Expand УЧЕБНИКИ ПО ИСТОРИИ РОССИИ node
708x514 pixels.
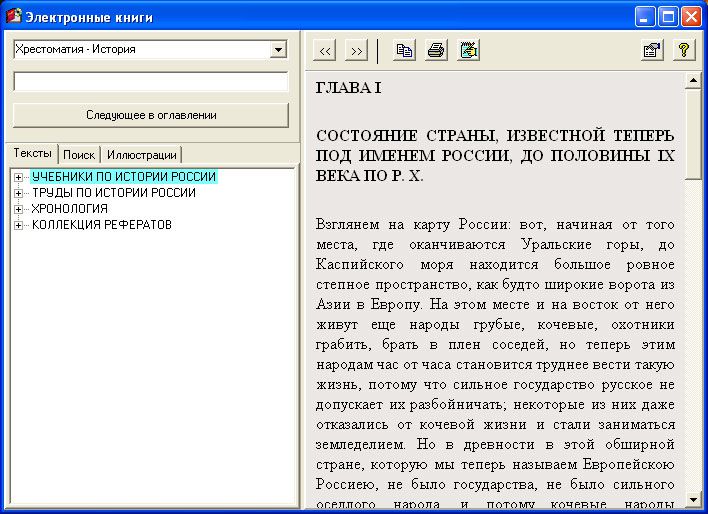(18, 177)
